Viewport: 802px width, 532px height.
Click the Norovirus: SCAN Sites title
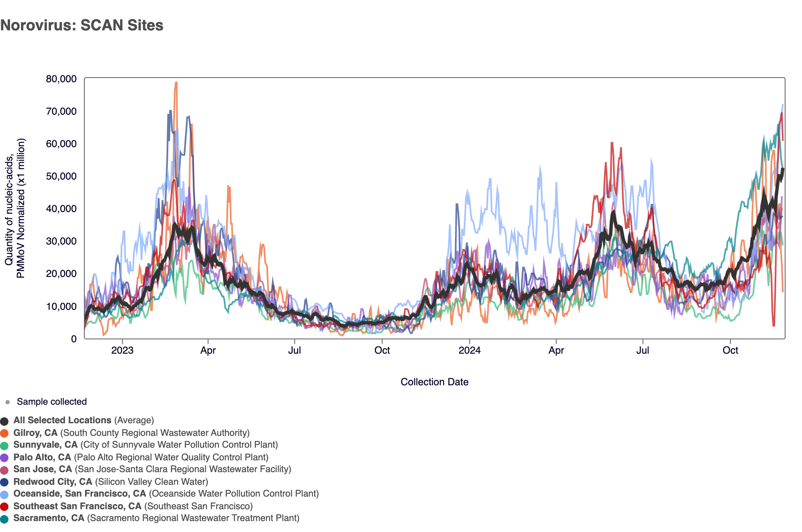(x=82, y=25)
